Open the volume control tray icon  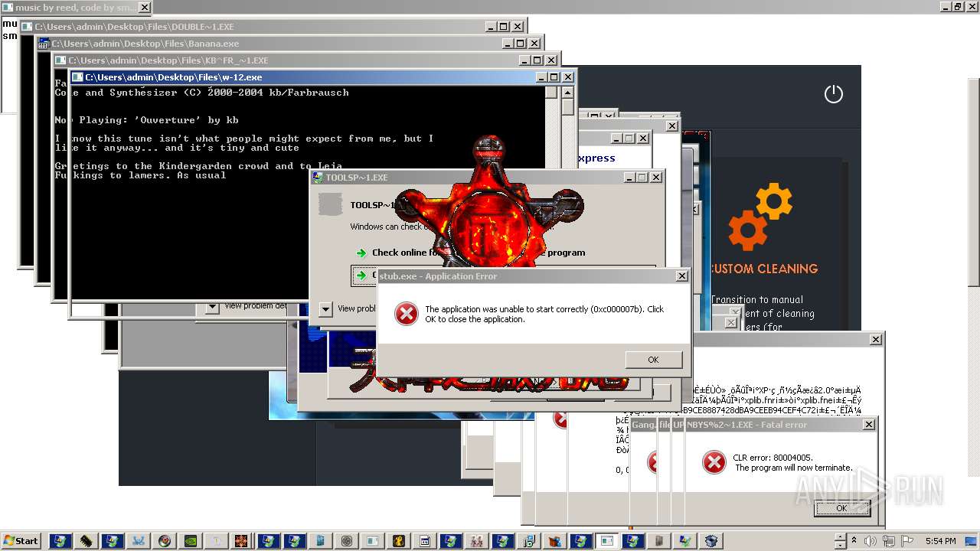870,541
